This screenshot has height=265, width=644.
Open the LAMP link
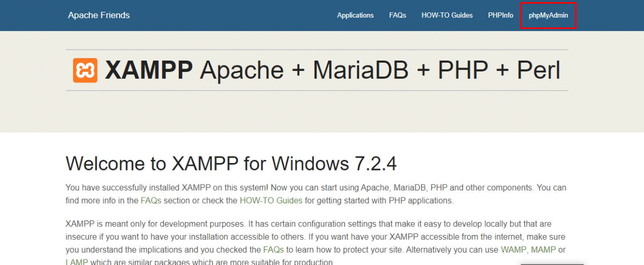77,262
